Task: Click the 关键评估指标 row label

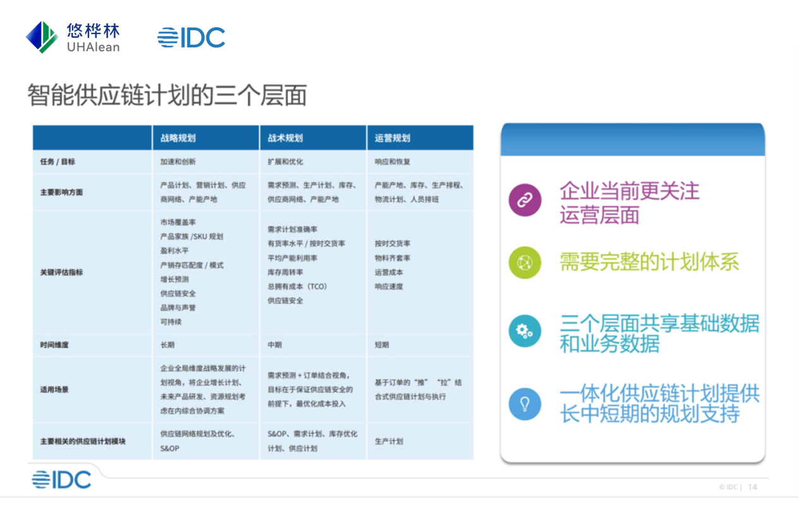Action: pos(62,273)
